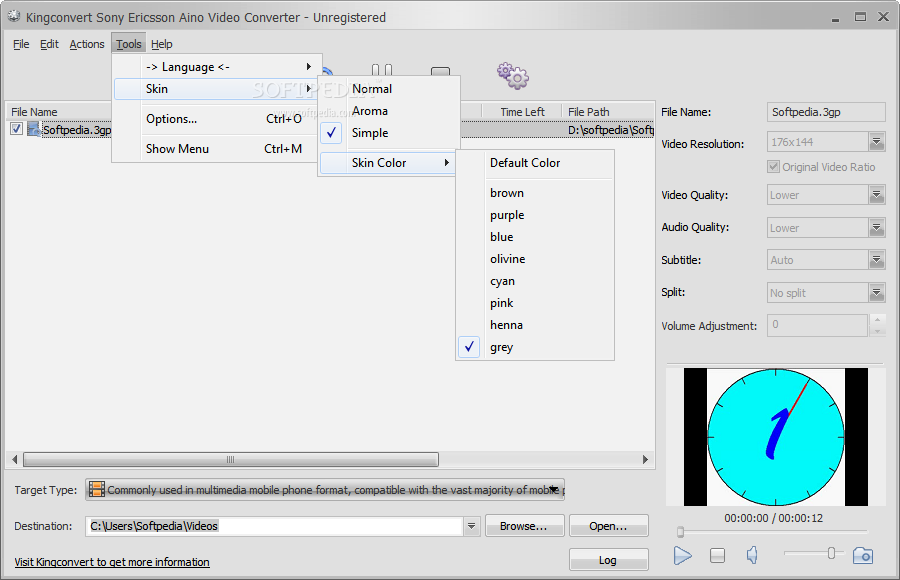Pick the purple skin color

coord(535,215)
